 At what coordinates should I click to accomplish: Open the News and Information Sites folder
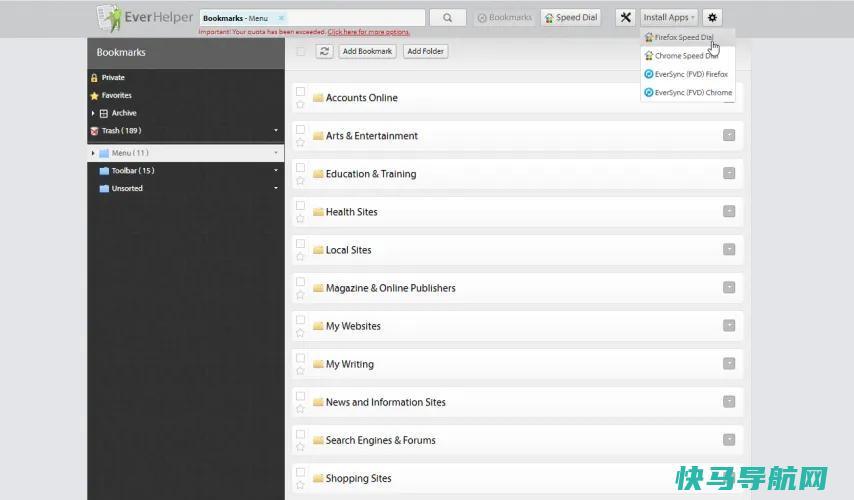386,402
